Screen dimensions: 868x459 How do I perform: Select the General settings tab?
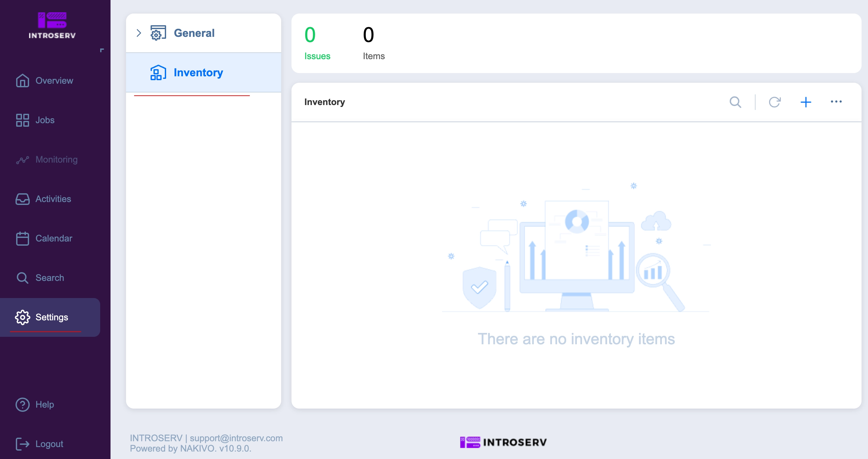tap(204, 33)
